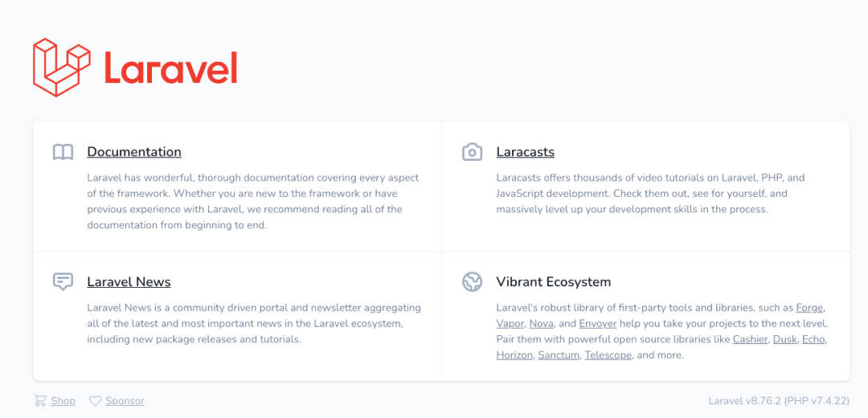Open the Envoyer link
Image resolution: width=868 pixels, height=418 pixels.
598,323
